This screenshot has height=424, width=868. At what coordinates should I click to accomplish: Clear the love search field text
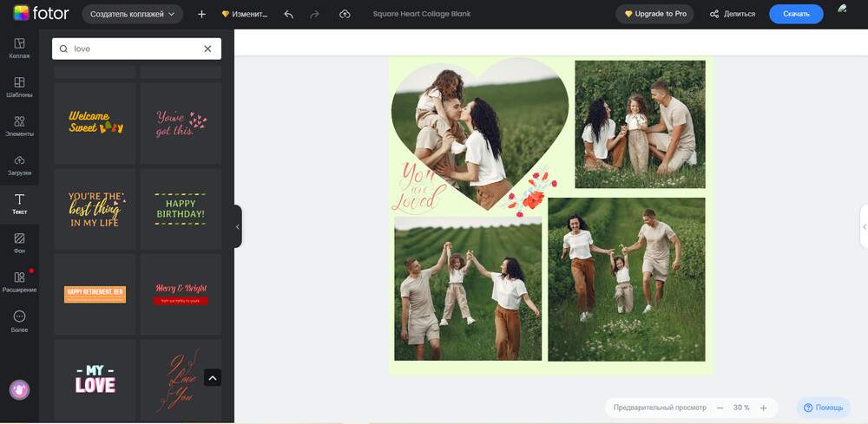[207, 49]
